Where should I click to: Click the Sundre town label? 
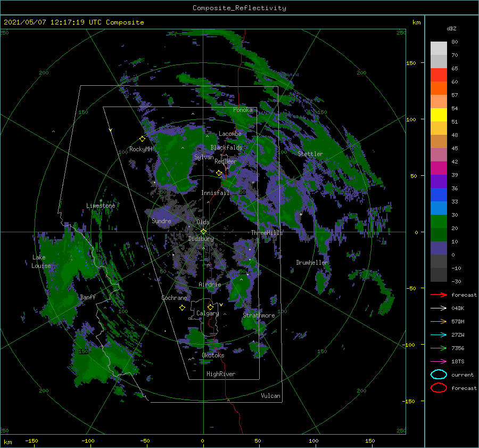pyautogui.click(x=161, y=221)
